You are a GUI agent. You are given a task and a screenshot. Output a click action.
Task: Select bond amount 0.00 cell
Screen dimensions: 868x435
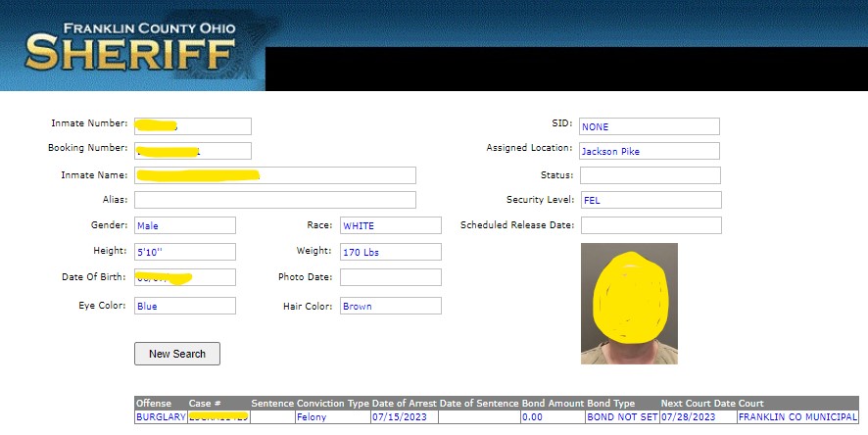553,416
